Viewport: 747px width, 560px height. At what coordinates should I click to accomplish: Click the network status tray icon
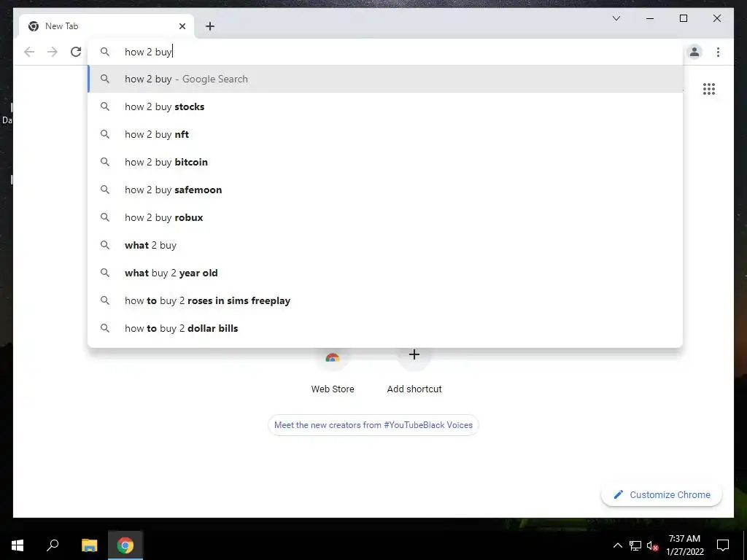(x=635, y=545)
